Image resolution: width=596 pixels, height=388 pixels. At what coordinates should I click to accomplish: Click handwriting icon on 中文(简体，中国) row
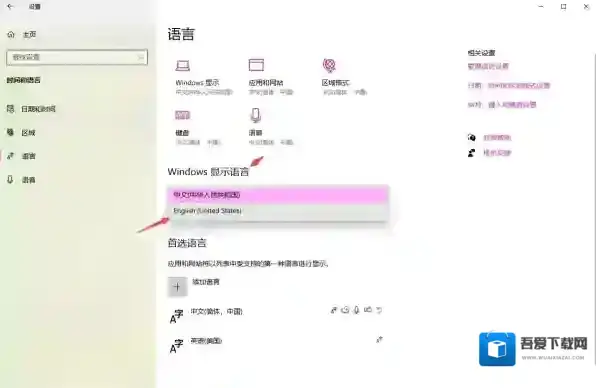(368, 310)
